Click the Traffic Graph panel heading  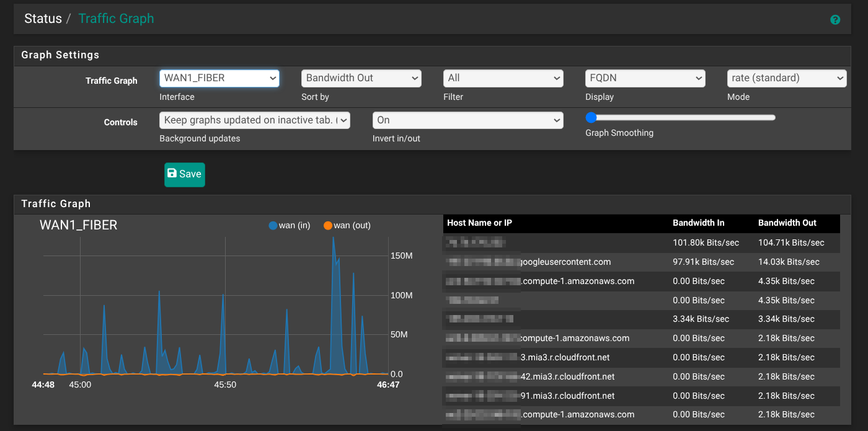coord(56,203)
